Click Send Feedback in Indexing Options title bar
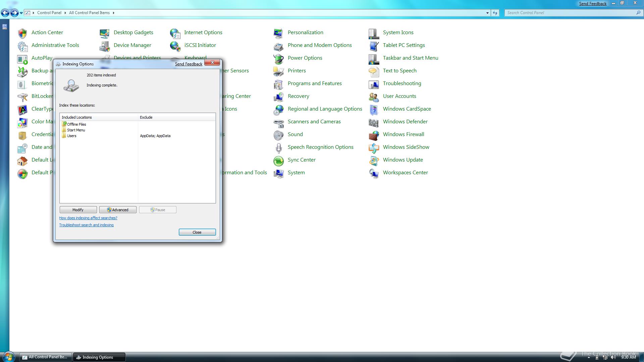644x362 pixels. tap(189, 64)
